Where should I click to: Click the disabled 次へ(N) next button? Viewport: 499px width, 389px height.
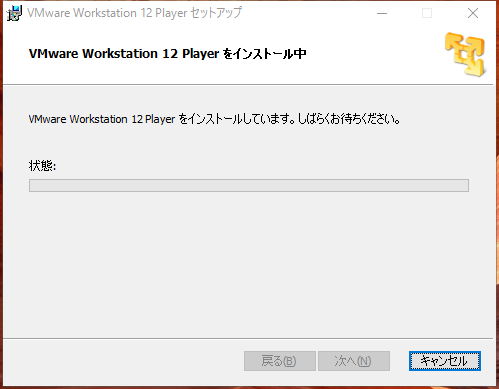(x=354, y=361)
